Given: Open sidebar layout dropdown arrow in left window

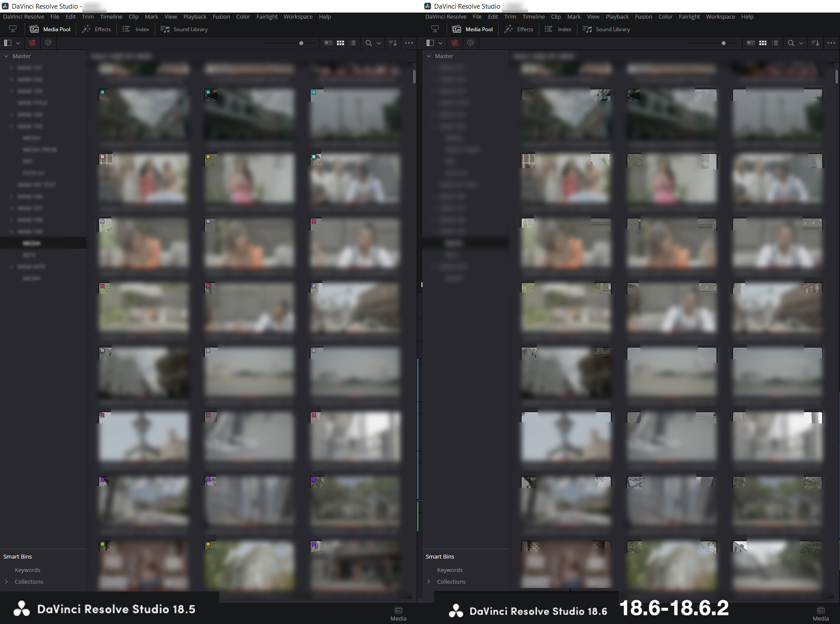Looking at the screenshot, I should pyautogui.click(x=18, y=43).
